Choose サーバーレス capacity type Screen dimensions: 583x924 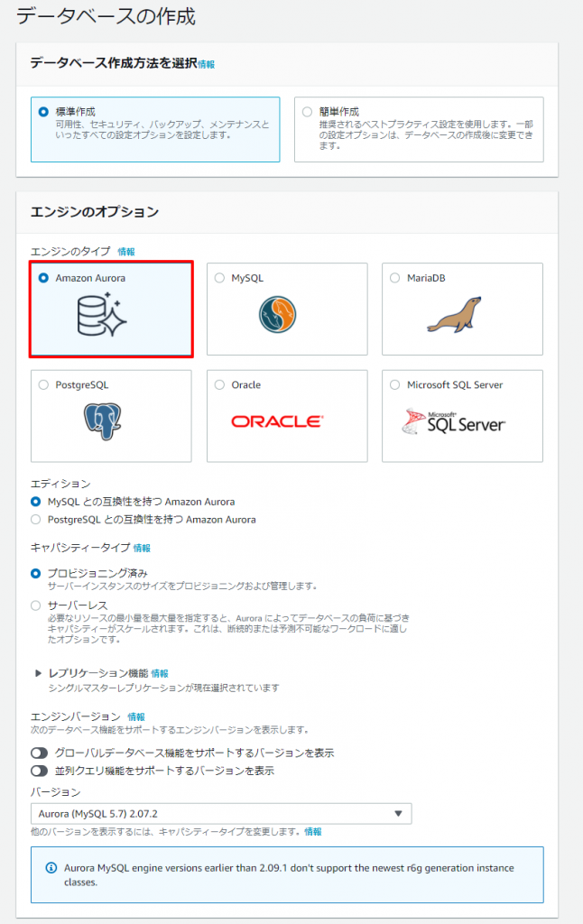coord(36,605)
